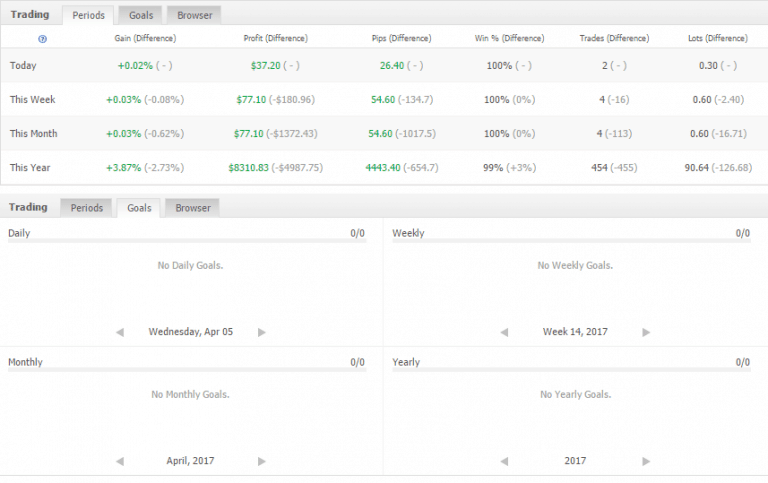Show next week after Week 14, 2017

(x=646, y=331)
